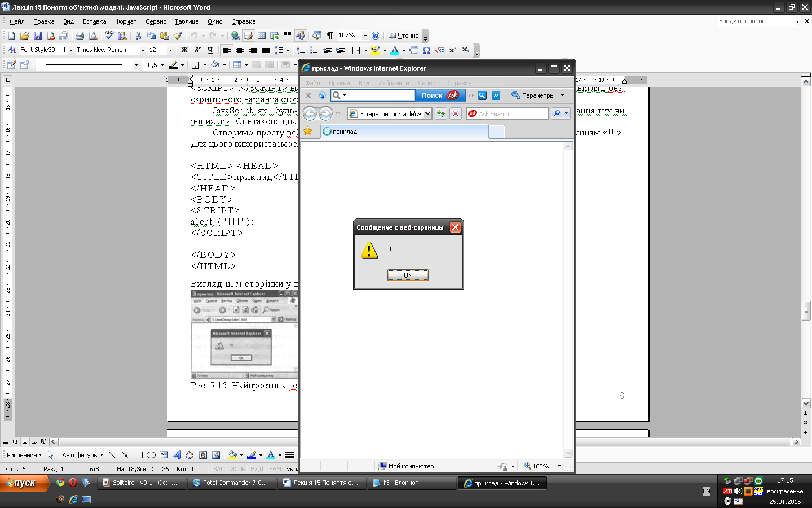Click the Cut scissors icon
812x508 pixels.
click(138, 36)
